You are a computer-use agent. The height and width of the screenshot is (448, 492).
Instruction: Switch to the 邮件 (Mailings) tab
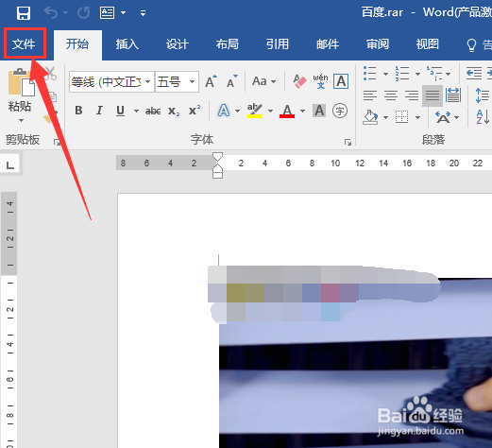328,44
